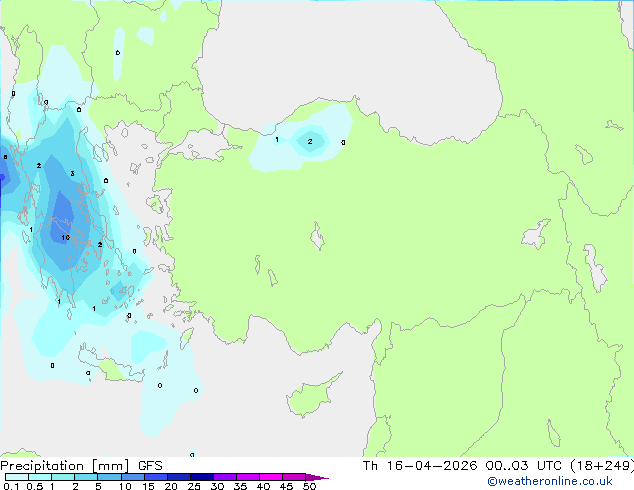Click the '3' precipitation value on the map
This screenshot has width=634, height=490.
72,173
